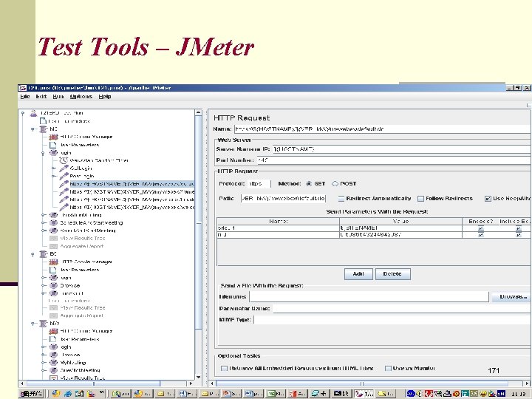
Task: Click the Port Number field
Action: click(x=393, y=160)
